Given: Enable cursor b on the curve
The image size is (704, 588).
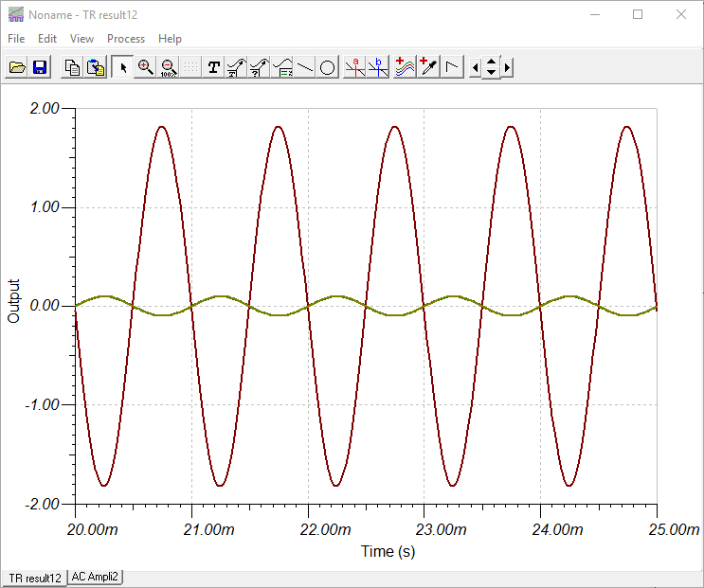Looking at the screenshot, I should 378,67.
